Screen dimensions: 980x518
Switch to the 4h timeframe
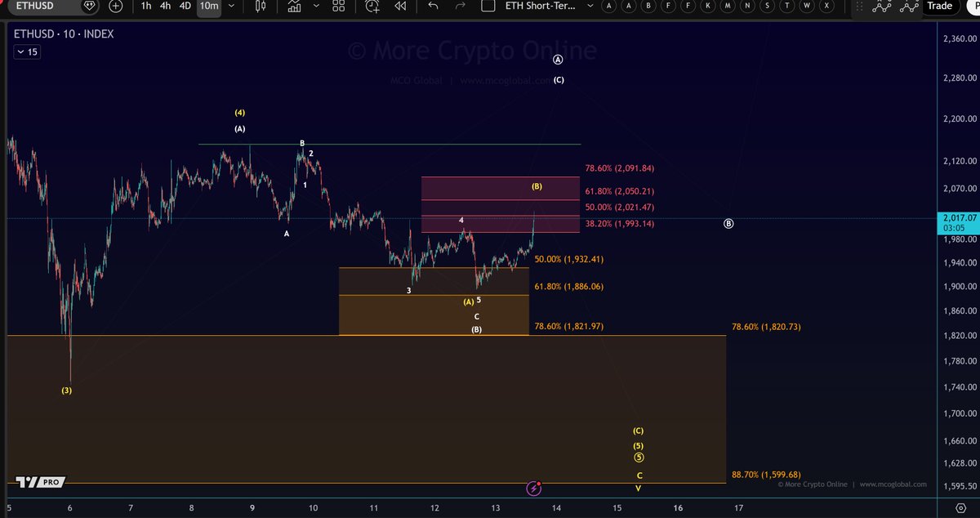[x=166, y=6]
